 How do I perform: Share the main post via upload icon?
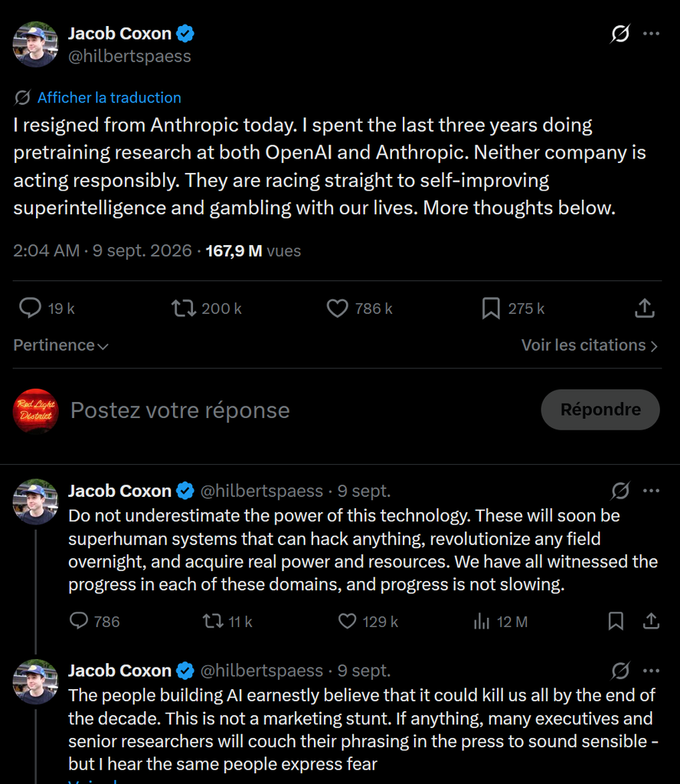coord(645,308)
